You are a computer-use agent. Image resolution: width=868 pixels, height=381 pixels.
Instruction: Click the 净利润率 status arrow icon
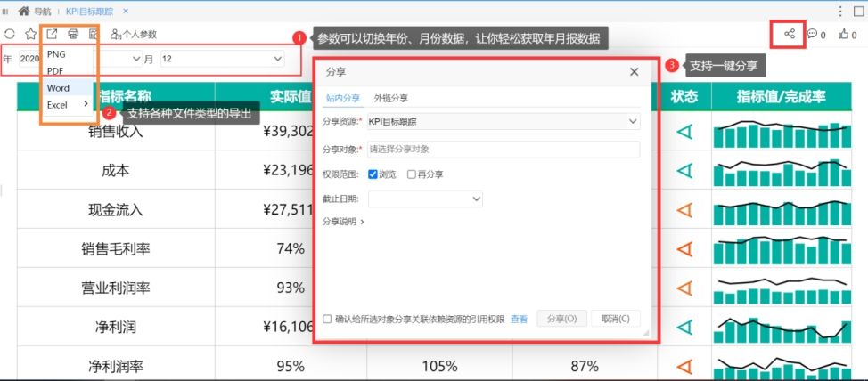coord(684,367)
